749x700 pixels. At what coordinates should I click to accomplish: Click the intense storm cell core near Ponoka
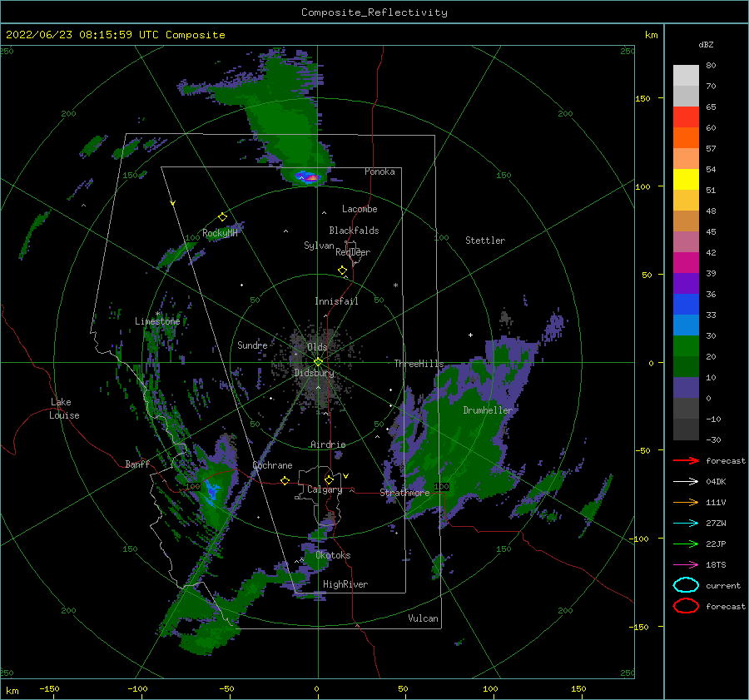[x=311, y=178]
